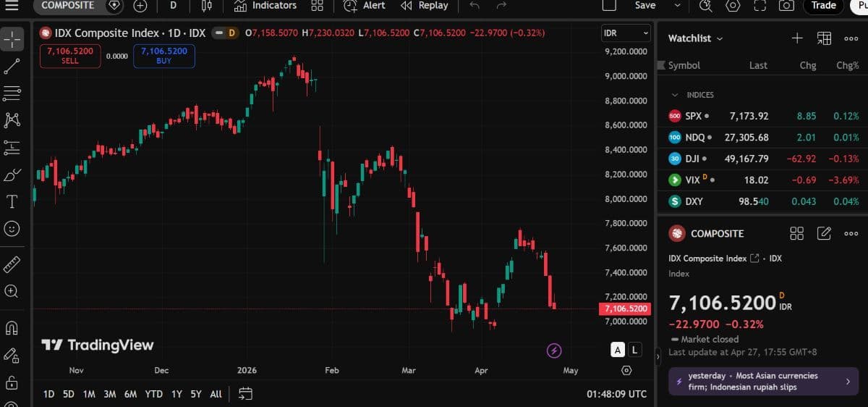Select the DXY row in watchlist

pyautogui.click(x=762, y=201)
